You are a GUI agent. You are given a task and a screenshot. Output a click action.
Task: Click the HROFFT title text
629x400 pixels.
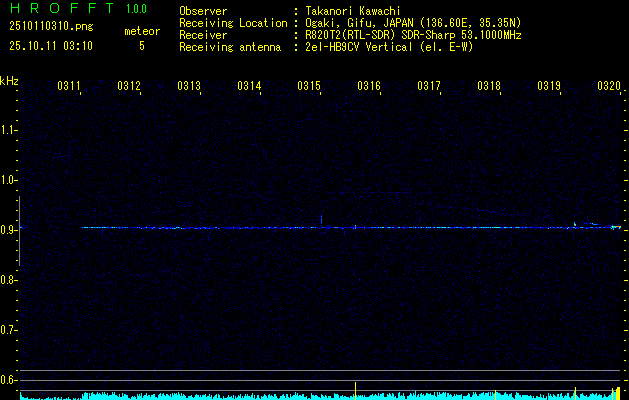click(62, 8)
